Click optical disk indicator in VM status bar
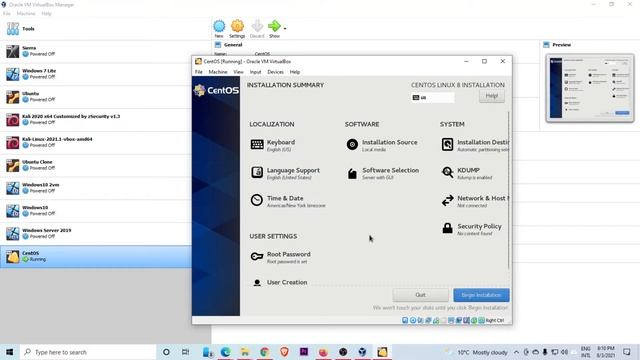The image size is (640, 360). [x=413, y=320]
